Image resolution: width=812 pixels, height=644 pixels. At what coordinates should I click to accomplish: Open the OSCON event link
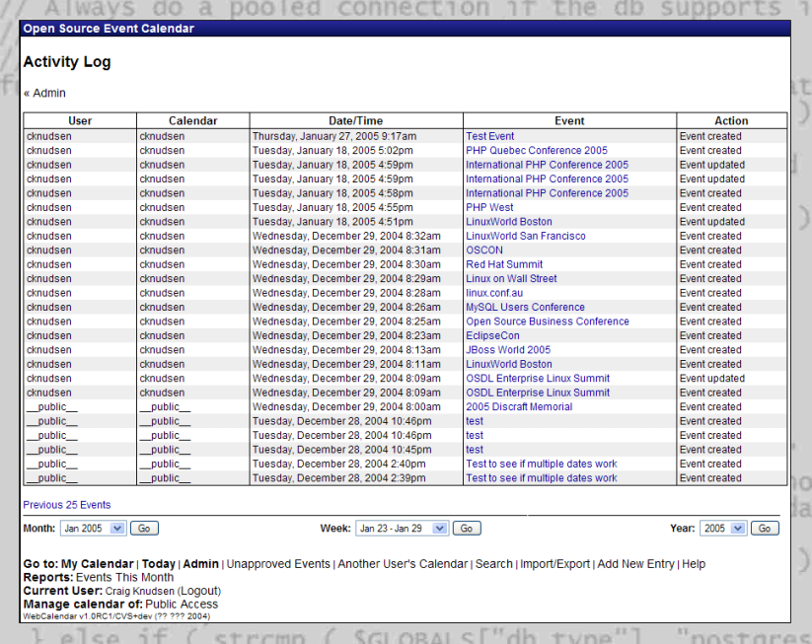point(484,250)
